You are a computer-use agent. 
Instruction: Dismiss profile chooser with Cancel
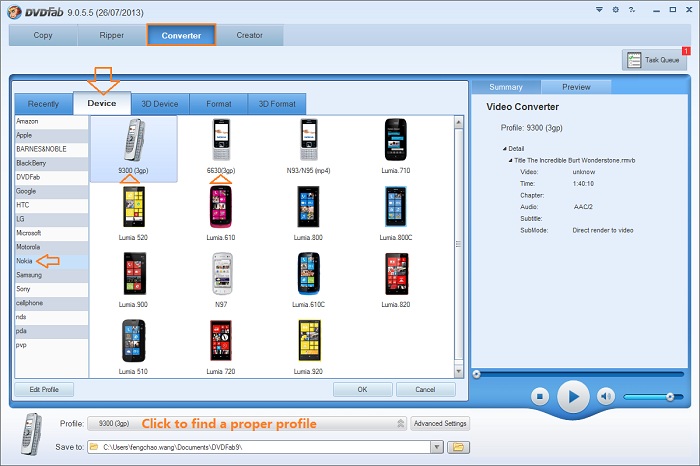tap(425, 390)
